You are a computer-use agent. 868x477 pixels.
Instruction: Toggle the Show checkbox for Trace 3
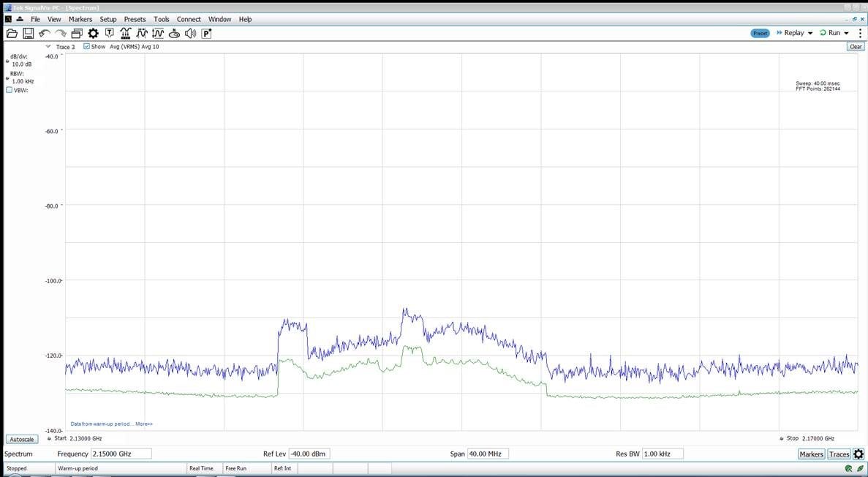click(x=86, y=46)
